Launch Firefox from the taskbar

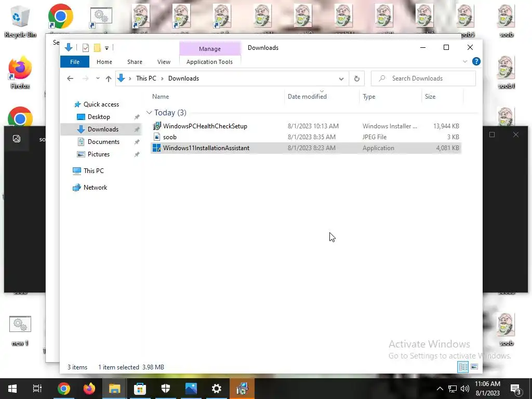point(89,389)
